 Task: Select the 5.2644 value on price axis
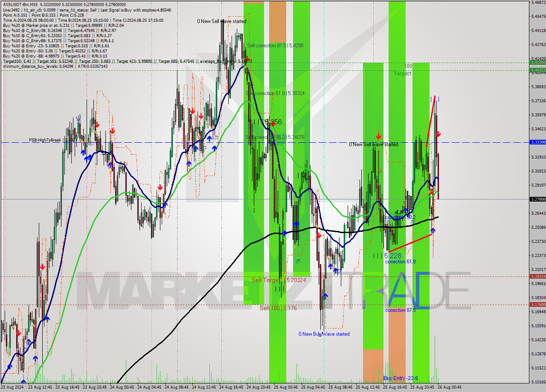point(538,213)
